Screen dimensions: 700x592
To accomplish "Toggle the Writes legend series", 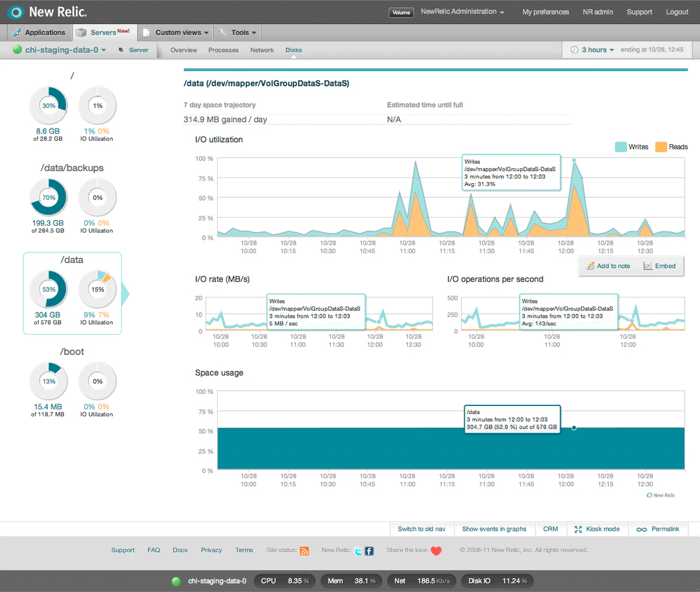I will coord(632,147).
